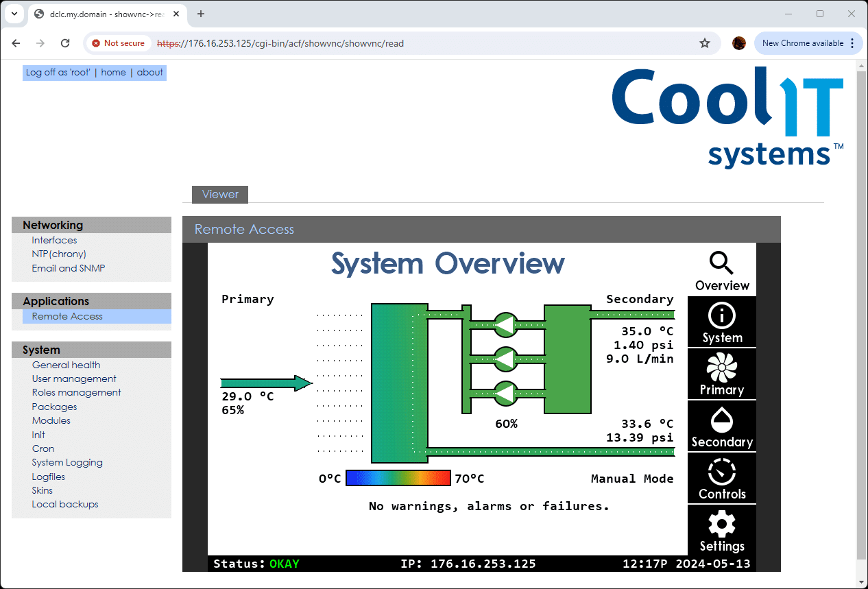Viewport: 868px width, 589px height.
Task: Open the System info icon
Action: coord(721,316)
